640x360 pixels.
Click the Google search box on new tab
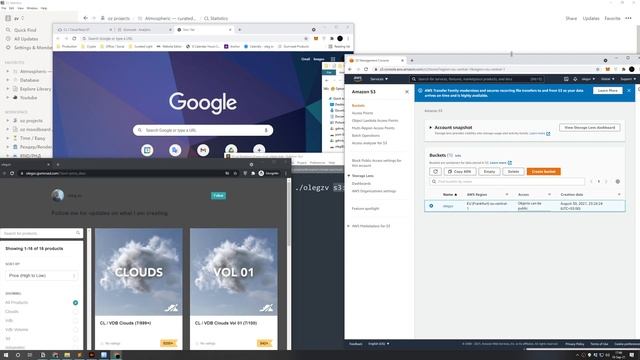(x=203, y=130)
